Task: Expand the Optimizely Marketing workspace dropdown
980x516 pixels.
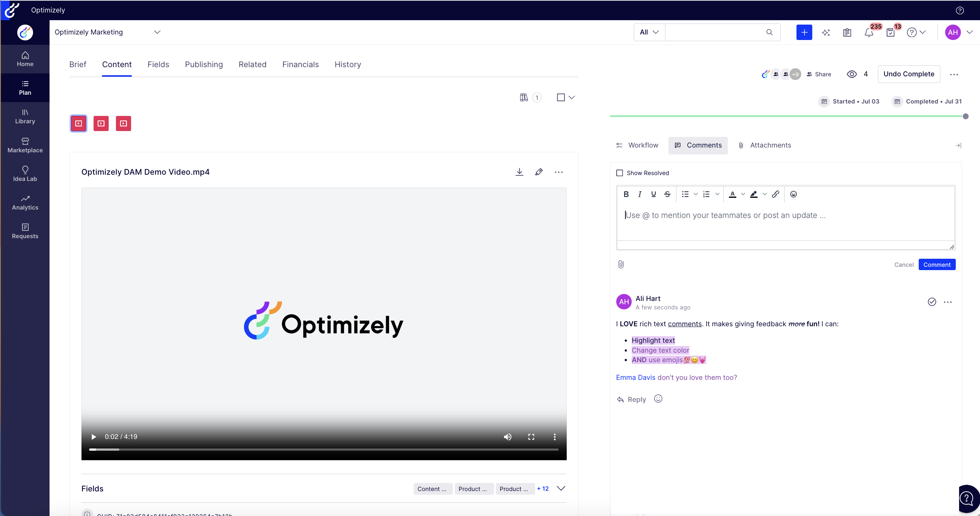Action: point(157,32)
